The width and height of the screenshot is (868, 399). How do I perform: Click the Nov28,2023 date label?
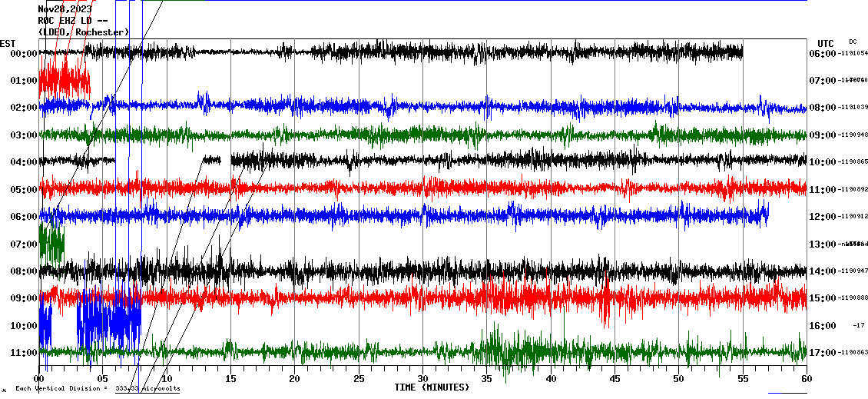(65, 9)
